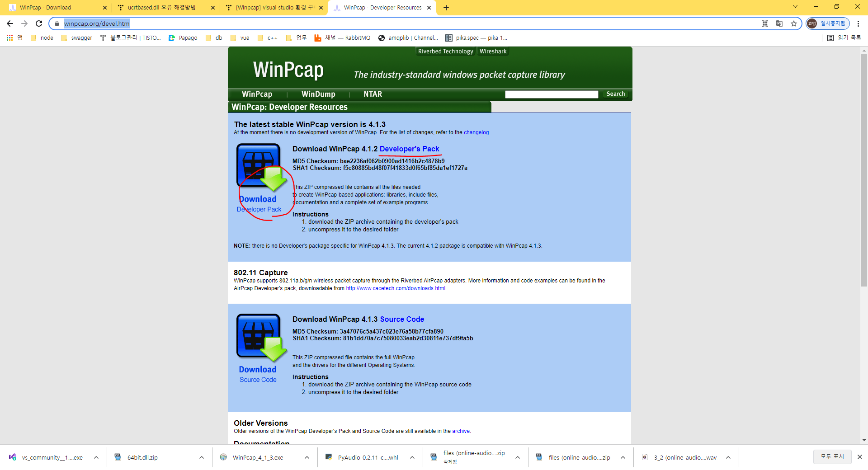Open the WinDump navigation menu item

[318, 94]
